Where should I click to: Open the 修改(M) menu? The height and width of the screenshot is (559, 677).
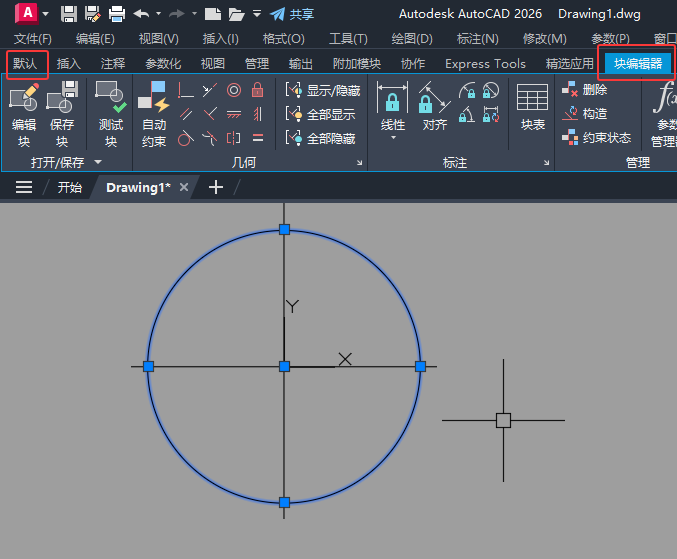544,39
